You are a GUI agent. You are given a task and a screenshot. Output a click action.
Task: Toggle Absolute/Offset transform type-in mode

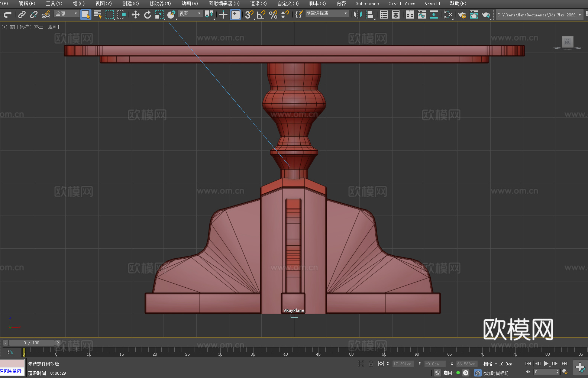tap(381, 364)
